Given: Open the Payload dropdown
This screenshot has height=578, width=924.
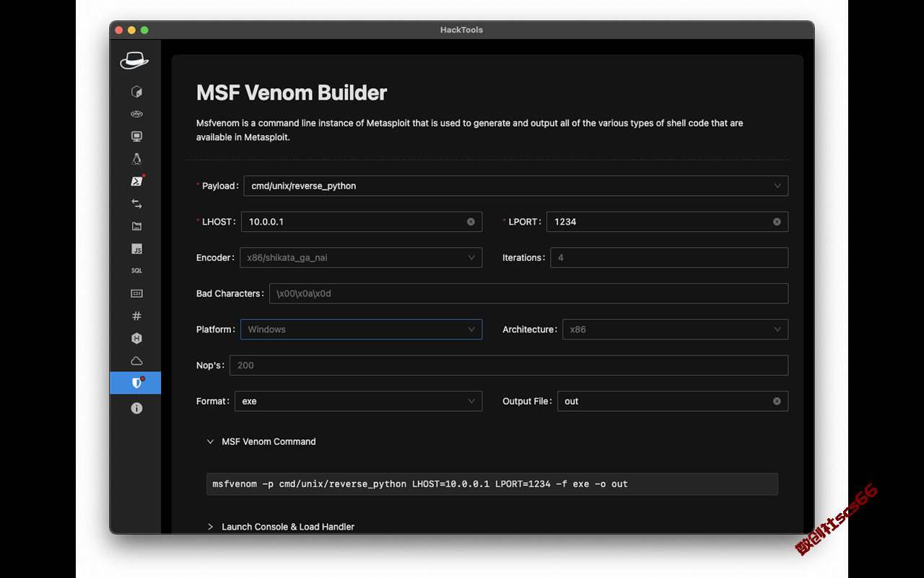Looking at the screenshot, I should pos(515,186).
